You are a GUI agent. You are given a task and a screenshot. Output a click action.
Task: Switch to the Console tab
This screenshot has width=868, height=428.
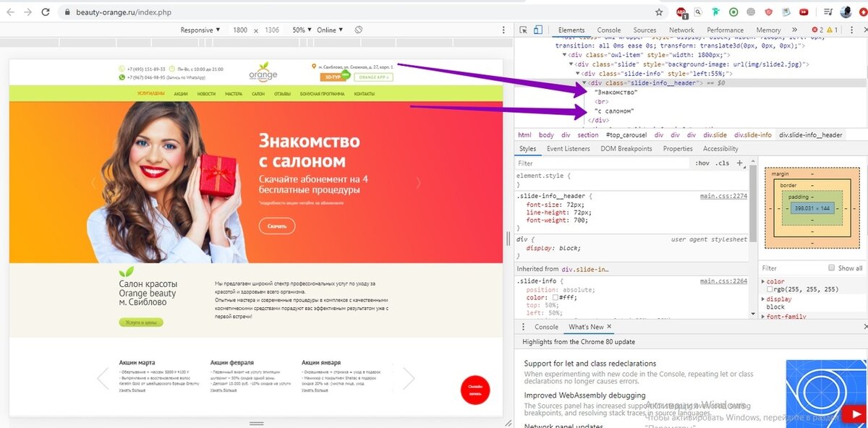[x=608, y=30]
